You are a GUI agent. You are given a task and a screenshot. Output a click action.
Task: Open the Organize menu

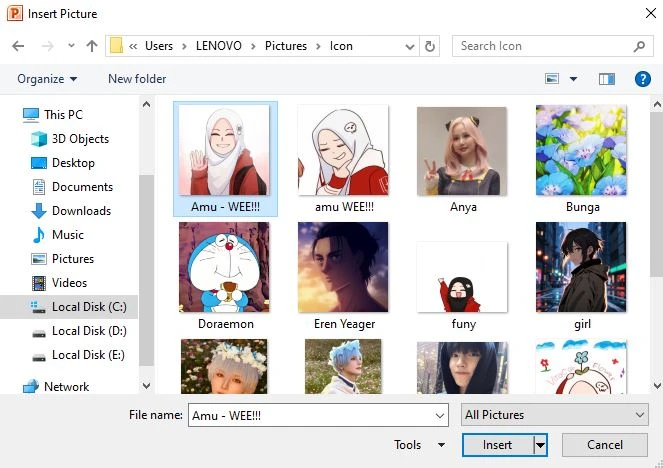[47, 79]
